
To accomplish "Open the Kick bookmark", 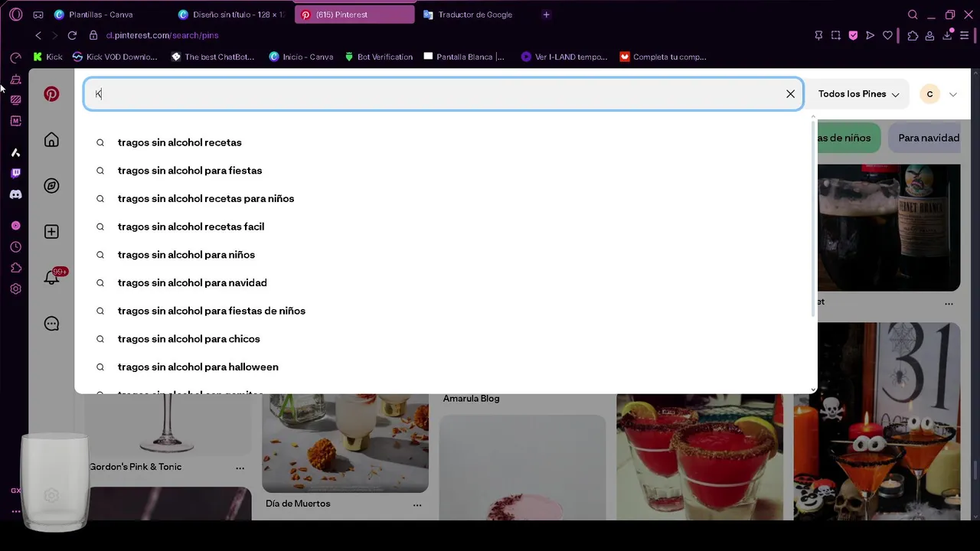I will 47,57.
